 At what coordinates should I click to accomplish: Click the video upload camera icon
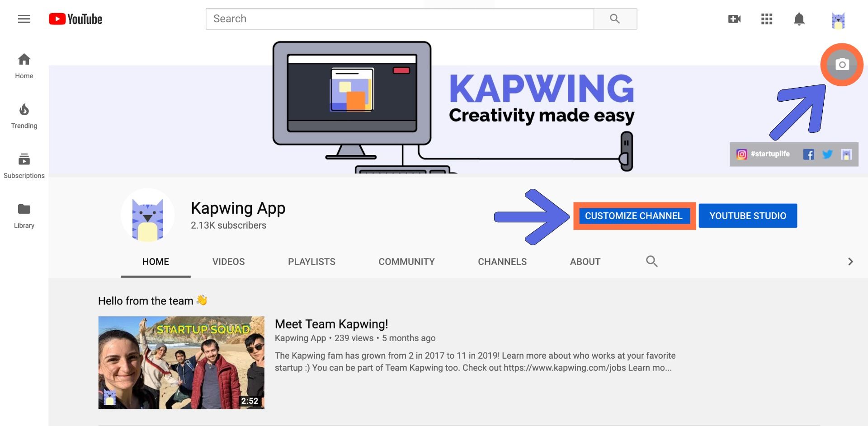pyautogui.click(x=735, y=19)
